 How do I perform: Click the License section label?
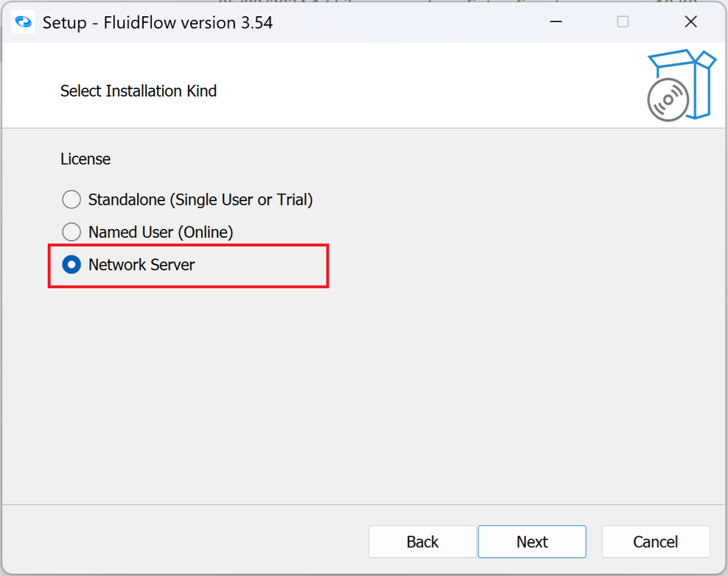85,158
